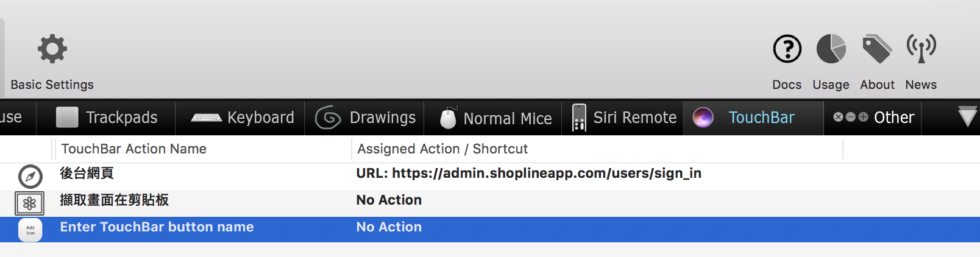Open the Docs help icon

(x=787, y=49)
